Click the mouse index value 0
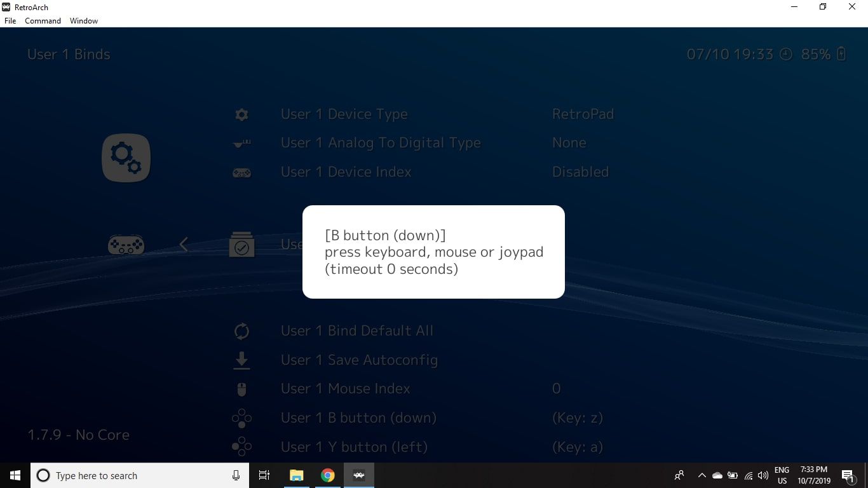Viewport: 868px width, 488px height. (557, 389)
